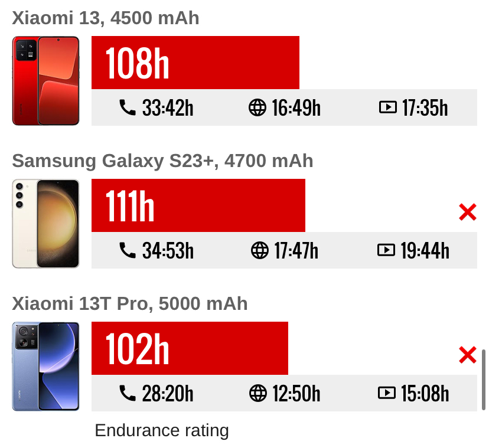Viewport: 489px width, 448px height.
Task: Click the Xiaomi 13, 4500 mAh heading
Action: coord(105,18)
